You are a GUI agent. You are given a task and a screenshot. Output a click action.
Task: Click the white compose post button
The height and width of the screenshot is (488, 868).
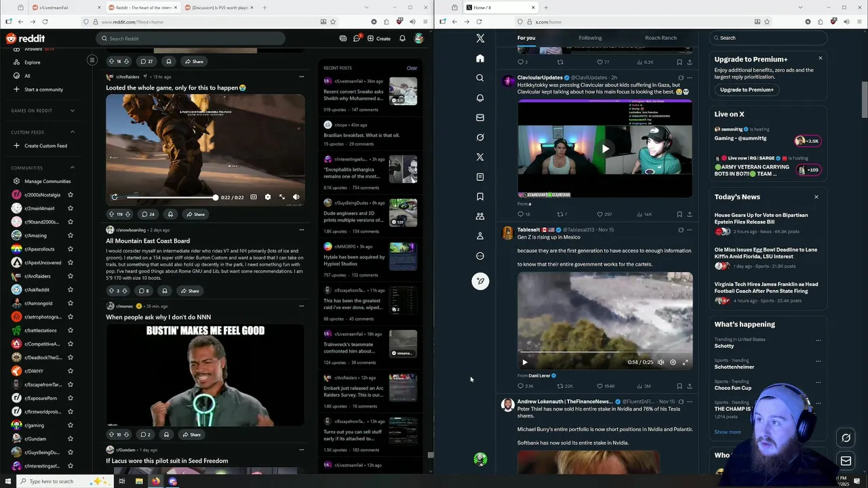click(480, 281)
